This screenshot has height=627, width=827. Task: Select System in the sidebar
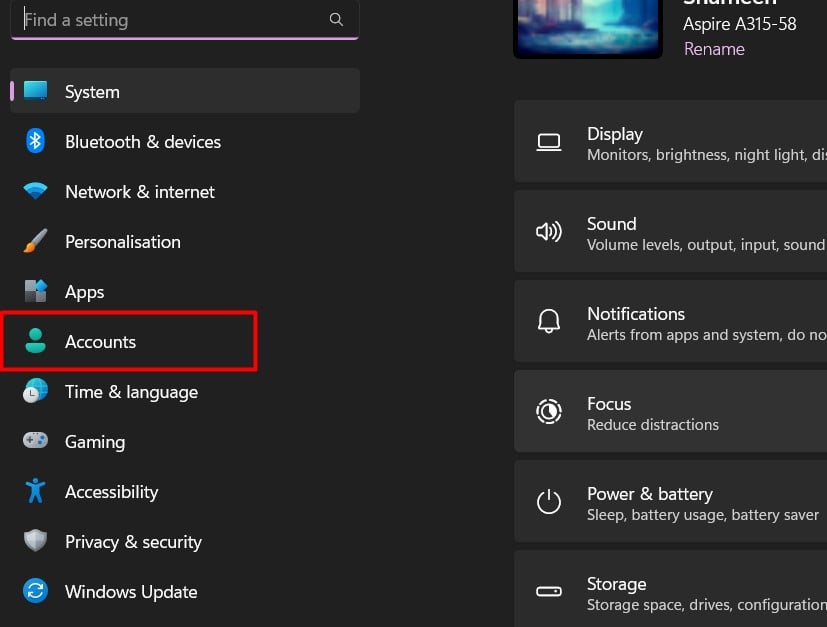(x=92, y=92)
